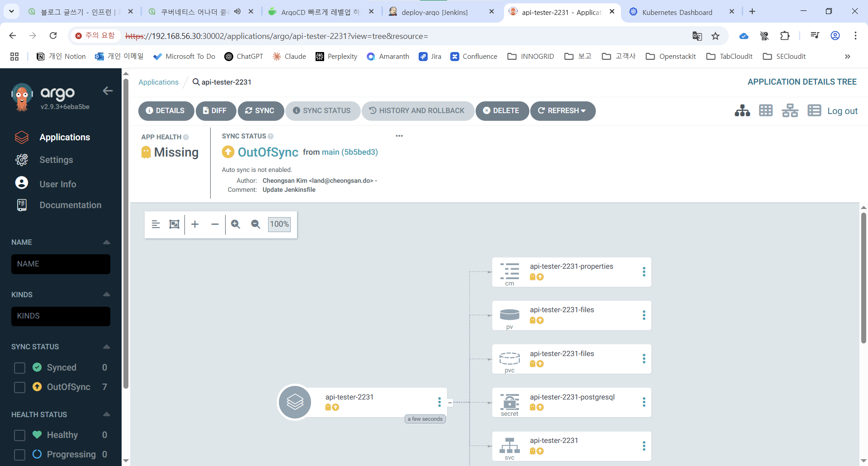Click the browser reload button
The height and width of the screenshot is (466, 868).
(53, 36)
